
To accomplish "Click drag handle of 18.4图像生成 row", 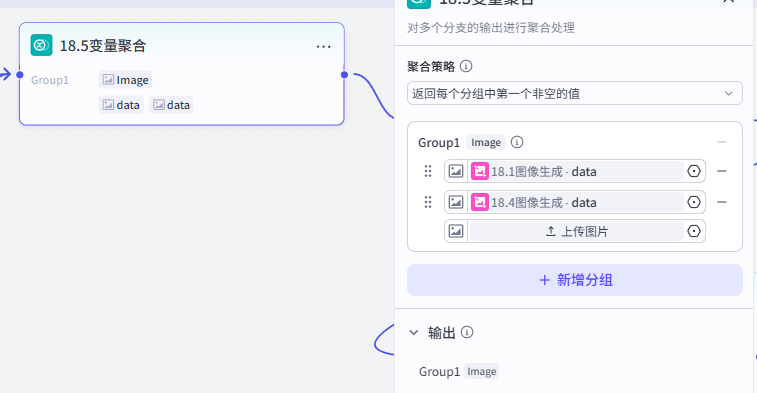I will (x=428, y=202).
